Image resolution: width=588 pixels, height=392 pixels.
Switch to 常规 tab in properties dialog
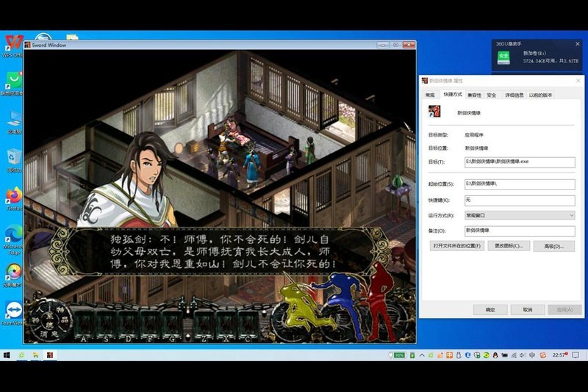click(x=430, y=95)
